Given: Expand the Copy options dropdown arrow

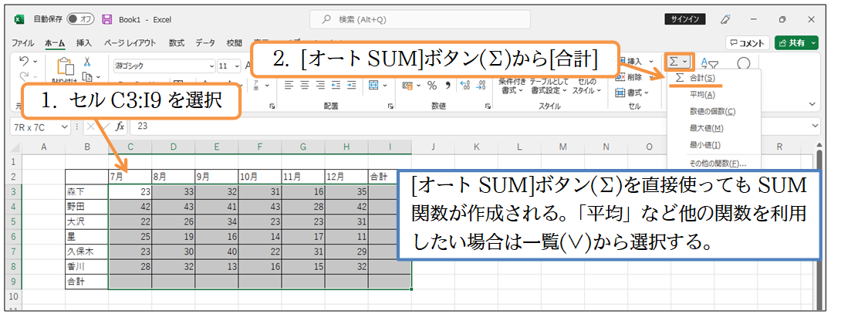Looking at the screenshot, I should tap(99, 77).
